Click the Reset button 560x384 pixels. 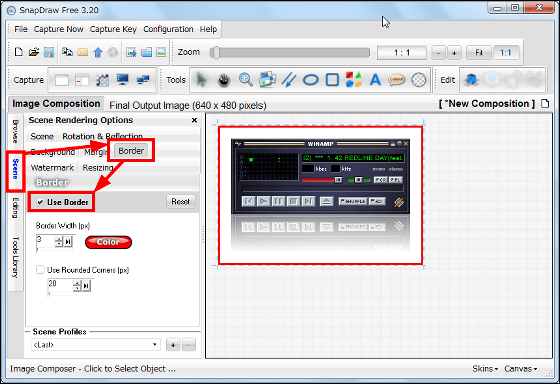pos(181,202)
